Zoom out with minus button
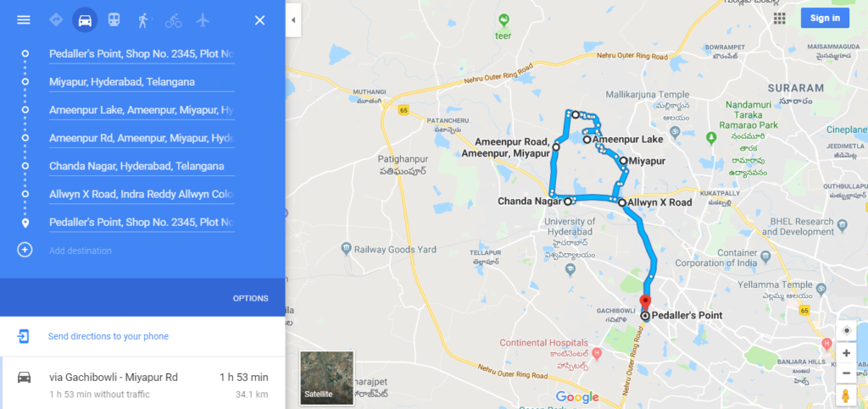 pos(847,373)
